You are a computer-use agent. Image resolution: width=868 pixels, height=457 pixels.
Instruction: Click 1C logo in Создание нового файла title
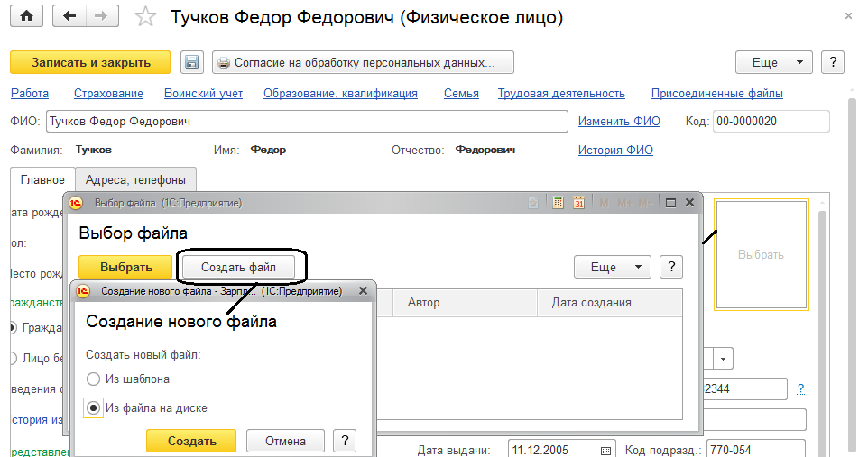[83, 291]
